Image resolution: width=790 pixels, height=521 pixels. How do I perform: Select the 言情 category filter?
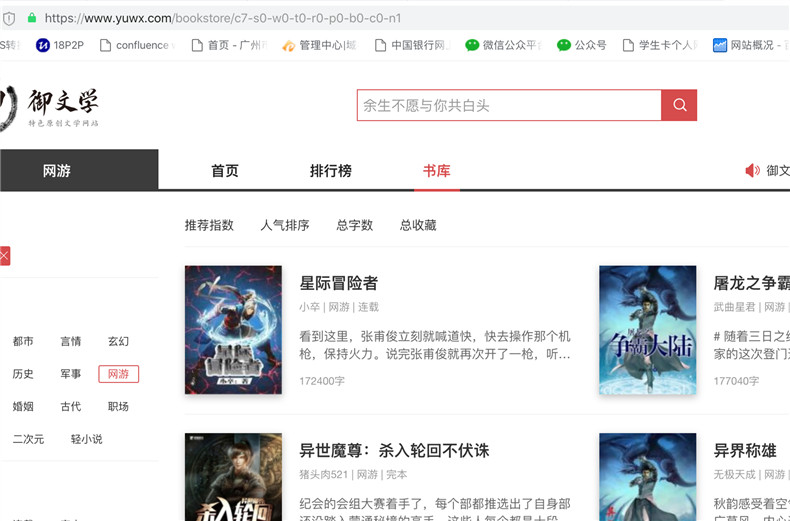click(x=71, y=341)
